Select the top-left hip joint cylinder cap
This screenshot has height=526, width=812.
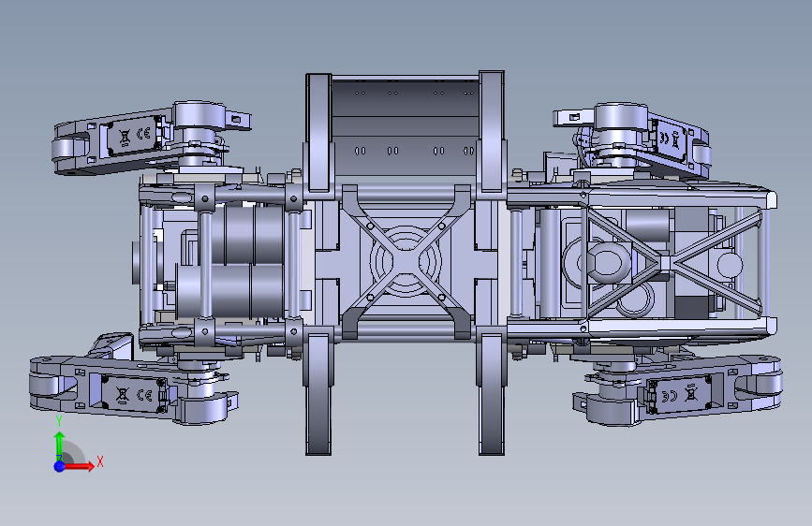(199, 115)
